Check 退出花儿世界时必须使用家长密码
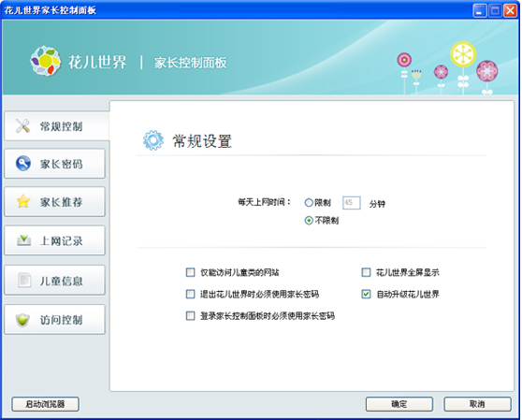522x420 pixels. 191,295
